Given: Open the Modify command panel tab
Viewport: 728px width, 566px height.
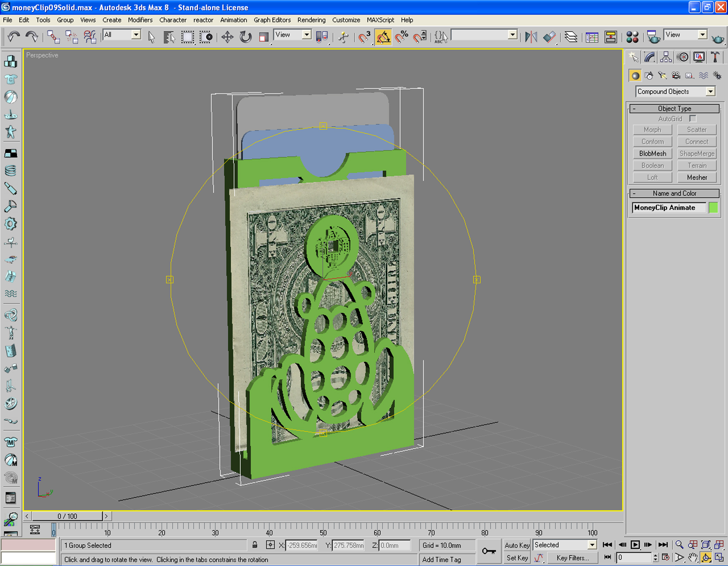Looking at the screenshot, I should point(649,57).
